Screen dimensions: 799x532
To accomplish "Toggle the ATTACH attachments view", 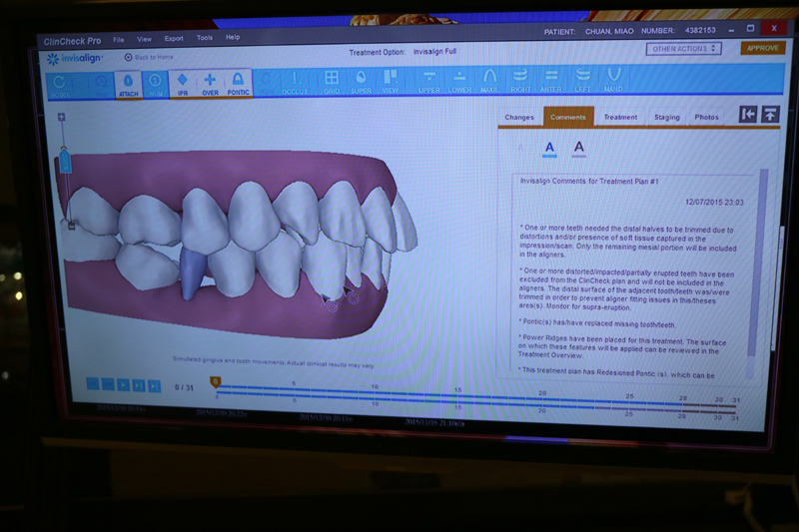I will 129,85.
